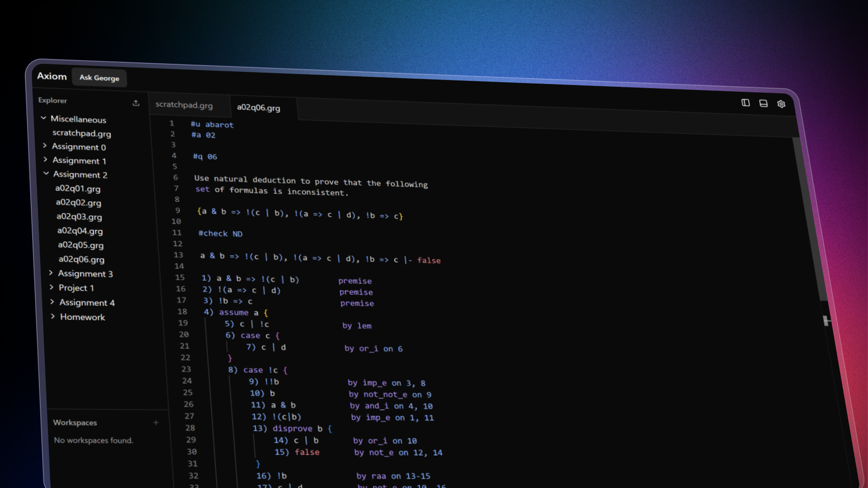
Task: Switch to the scratchpad.grg tab
Action: tap(184, 105)
